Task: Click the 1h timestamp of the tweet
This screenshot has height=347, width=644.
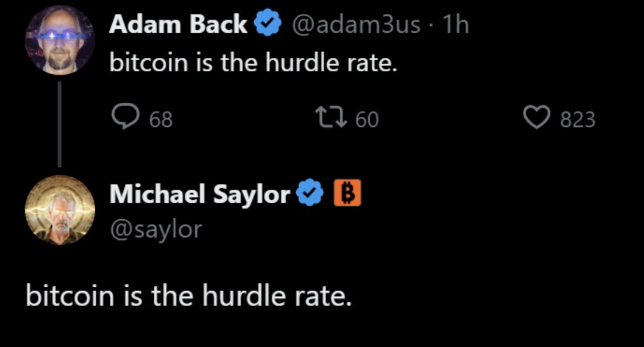Action: [x=455, y=24]
